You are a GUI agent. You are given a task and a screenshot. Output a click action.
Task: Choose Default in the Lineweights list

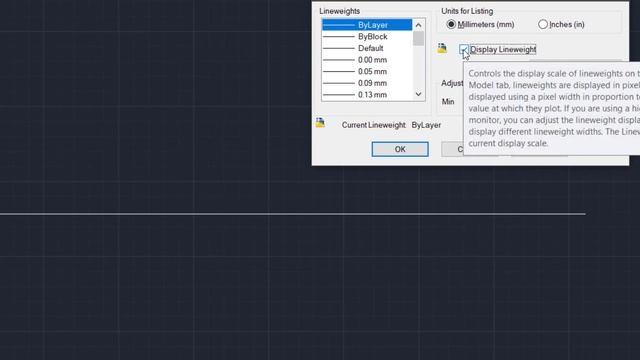[367, 48]
